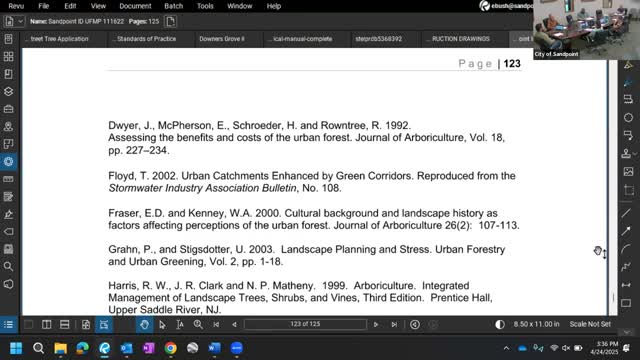
Task: Click the page number field 123 of 125
Action: [x=305, y=324]
